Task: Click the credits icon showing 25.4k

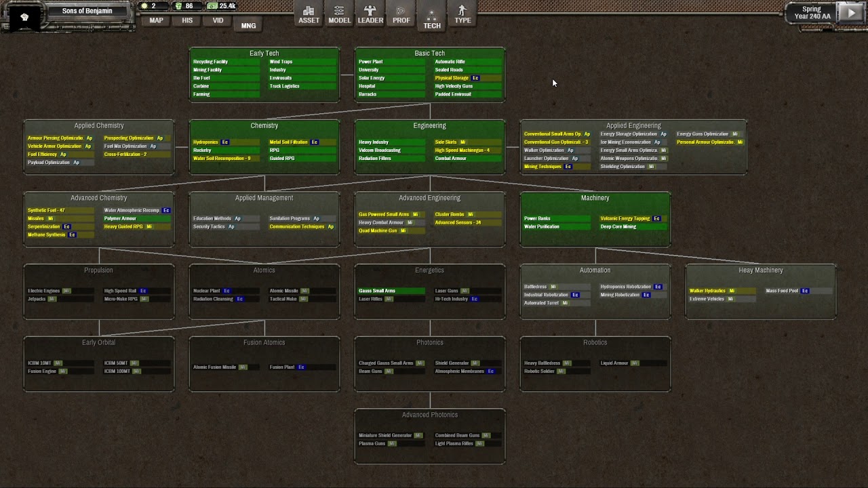Action: point(212,6)
